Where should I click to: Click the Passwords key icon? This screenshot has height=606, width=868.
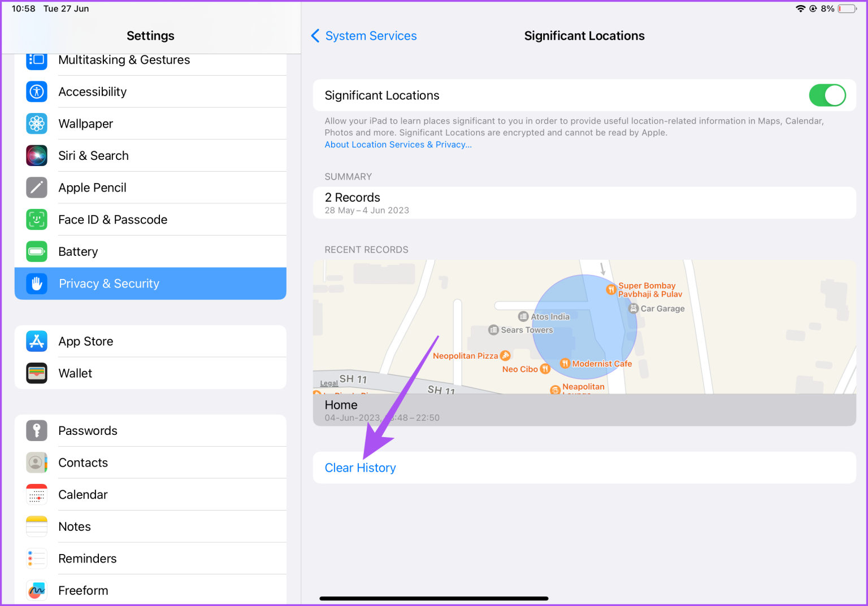pyautogui.click(x=36, y=430)
